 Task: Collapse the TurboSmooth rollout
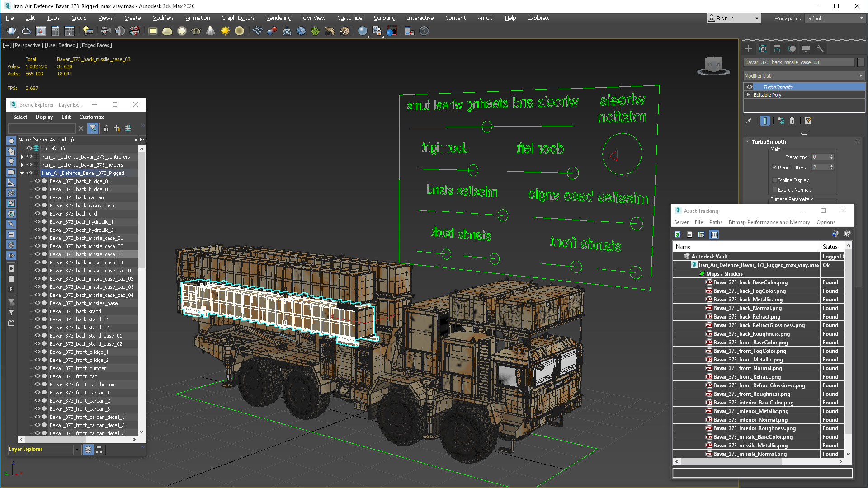(x=748, y=141)
